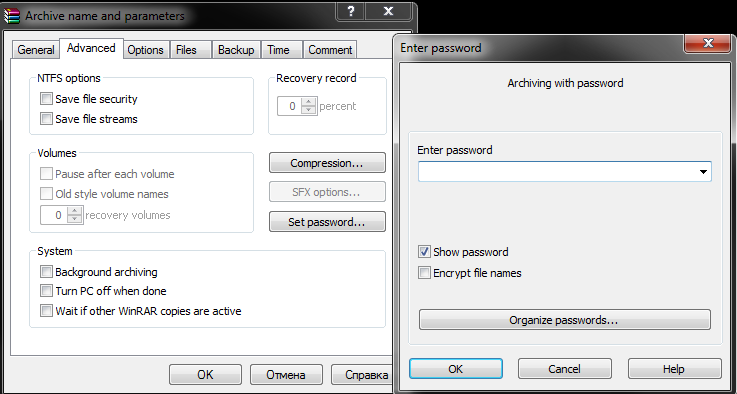Toggle Save file streams option
The width and height of the screenshot is (737, 394).
tap(46, 118)
